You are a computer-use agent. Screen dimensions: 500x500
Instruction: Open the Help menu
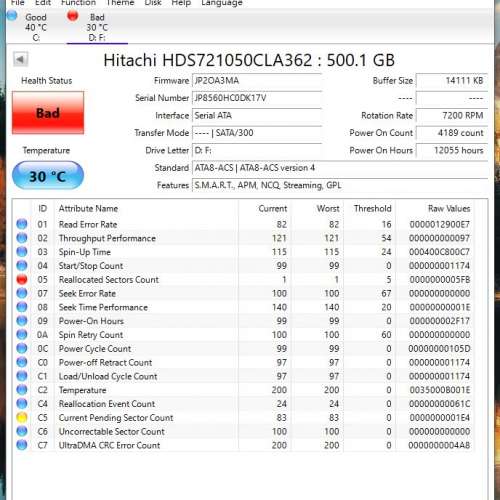click(x=181, y=3)
